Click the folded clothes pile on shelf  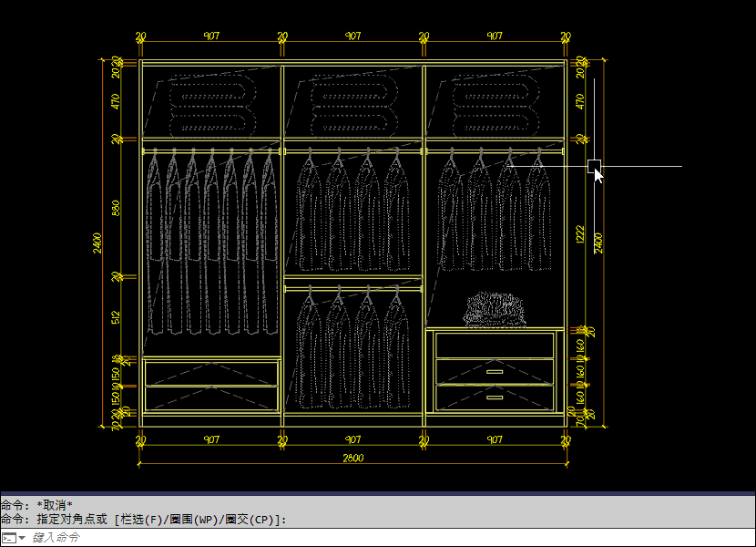[x=496, y=309]
